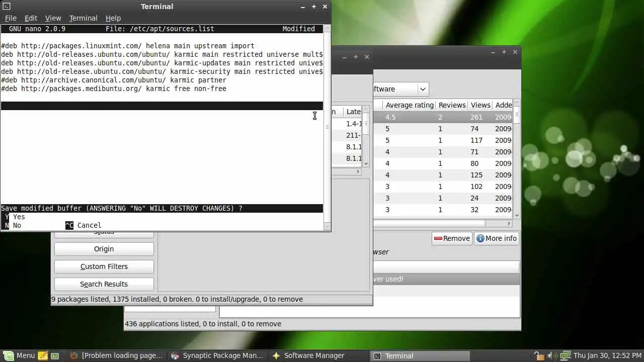644x362 pixels.
Task: Click the 211- version cell in the Synaptic list
Action: tap(353, 135)
